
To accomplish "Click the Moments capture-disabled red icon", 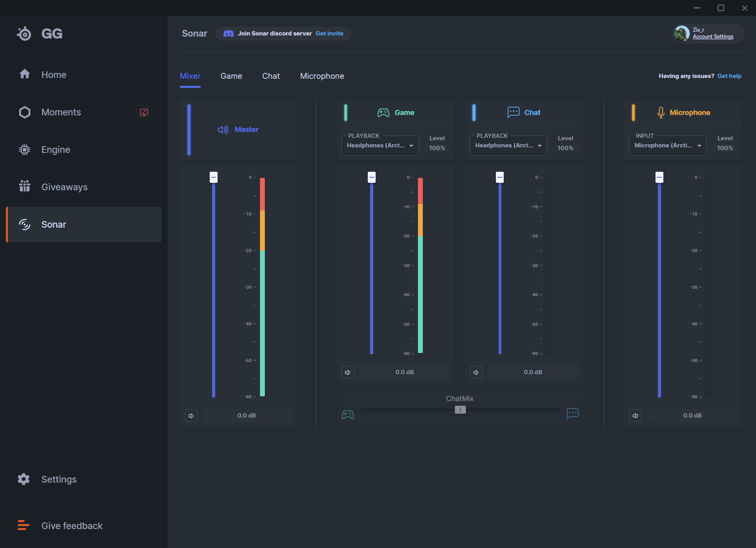I will [x=144, y=112].
